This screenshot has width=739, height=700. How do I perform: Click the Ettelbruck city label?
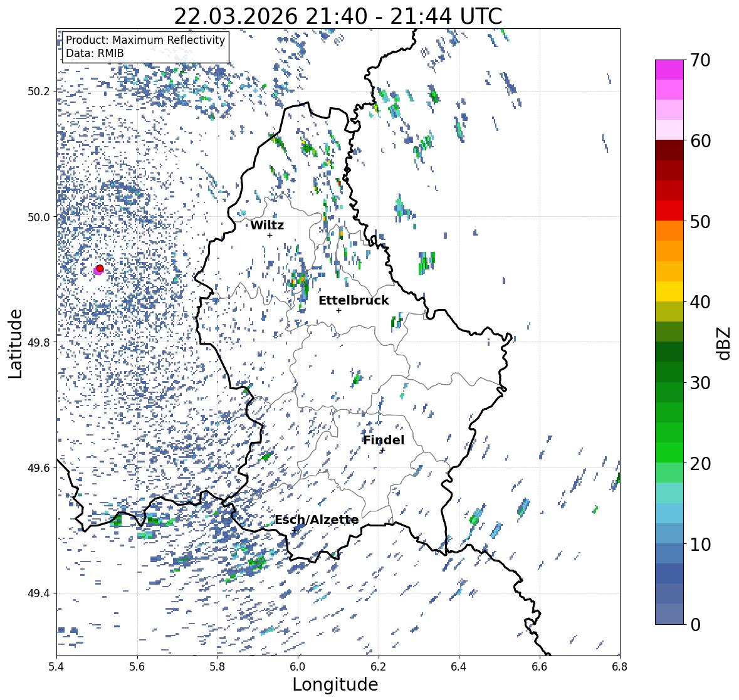pos(354,301)
